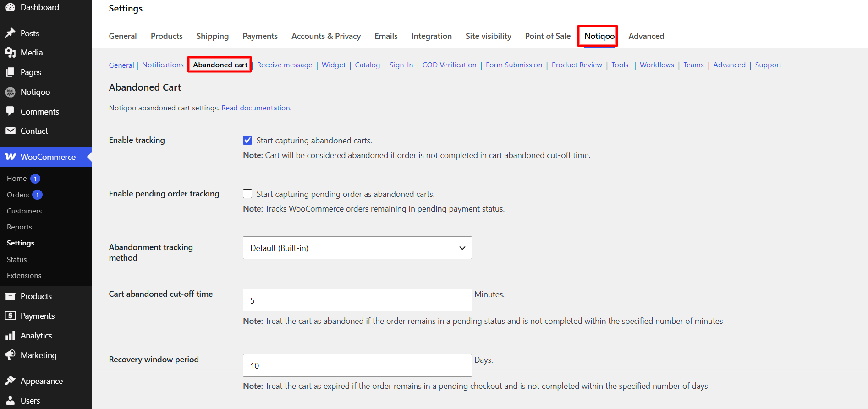This screenshot has height=409, width=868.
Task: Click the Comments speech bubble icon
Action: pos(10,111)
